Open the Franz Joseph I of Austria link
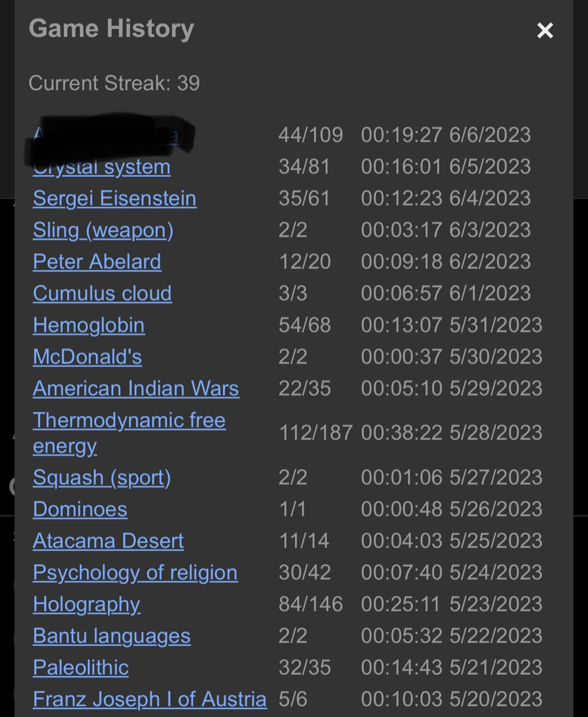This screenshot has width=588, height=717. (x=149, y=699)
